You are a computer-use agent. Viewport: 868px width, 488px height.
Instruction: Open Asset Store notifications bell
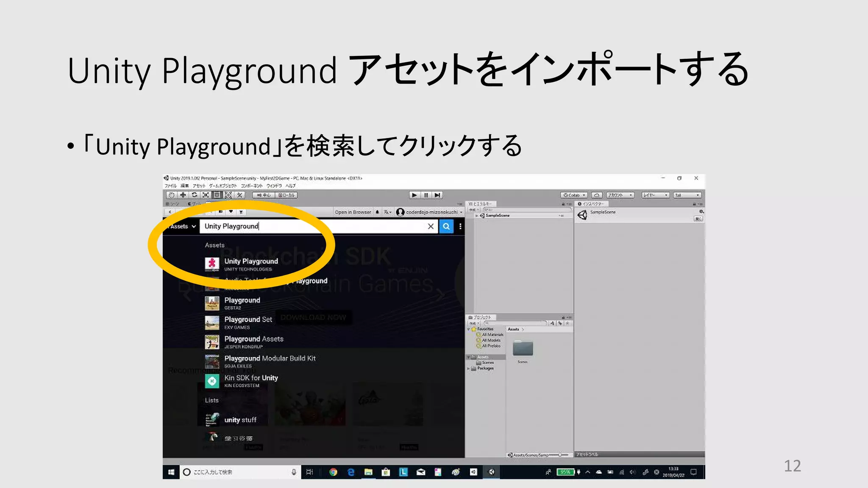[377, 212]
